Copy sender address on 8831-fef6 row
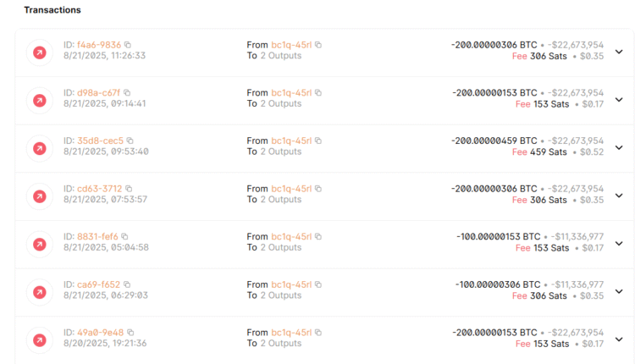The height and width of the screenshot is (364, 635). (x=318, y=236)
